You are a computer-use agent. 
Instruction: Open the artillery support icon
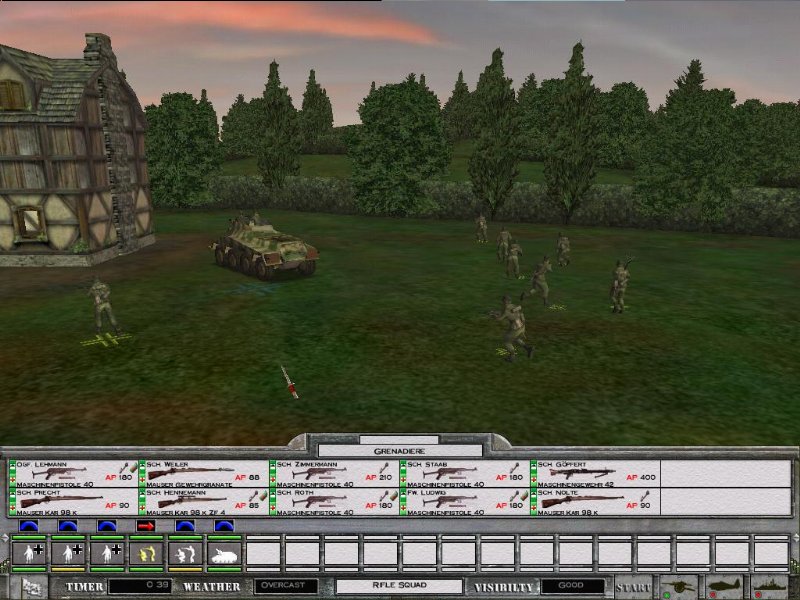pyautogui.click(x=679, y=586)
